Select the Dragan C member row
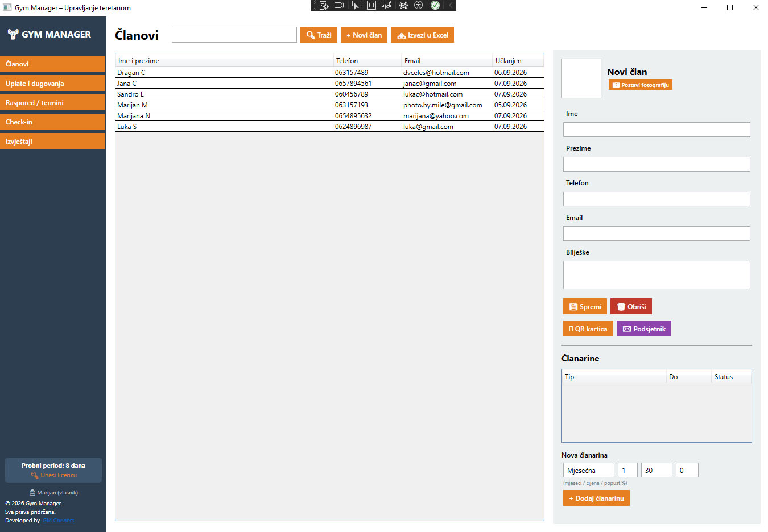 [x=330, y=72]
